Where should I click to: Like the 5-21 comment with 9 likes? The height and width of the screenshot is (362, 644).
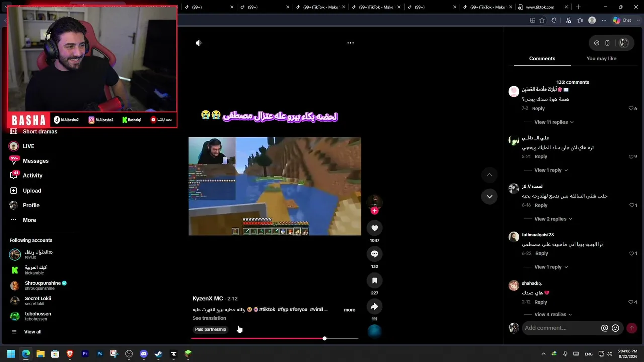tap(631, 157)
